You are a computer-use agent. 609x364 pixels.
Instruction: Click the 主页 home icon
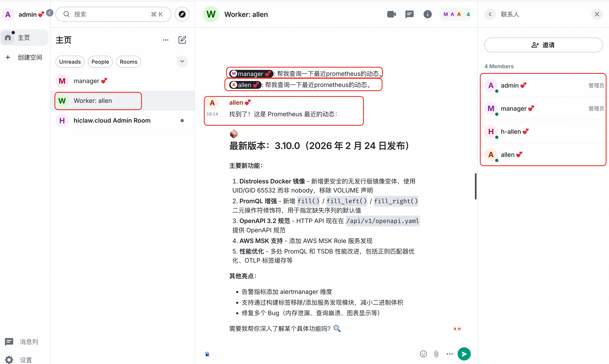pos(8,38)
